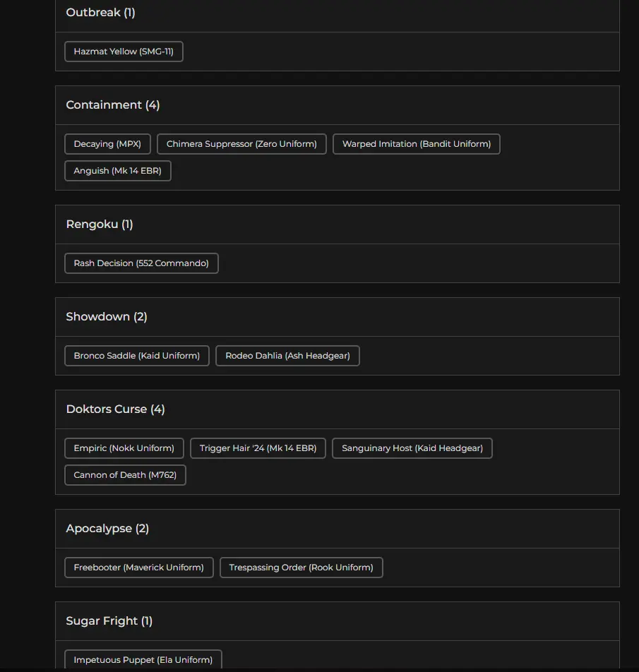The image size is (639, 672).
Task: Open the Cannon of Death (M762) tag
Action: (125, 475)
